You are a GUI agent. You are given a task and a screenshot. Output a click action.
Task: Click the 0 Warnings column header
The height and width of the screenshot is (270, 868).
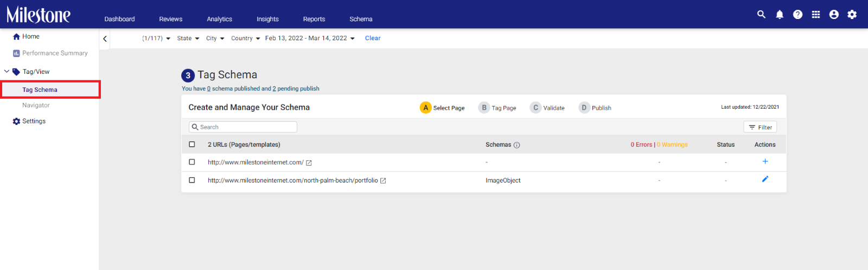(672, 145)
